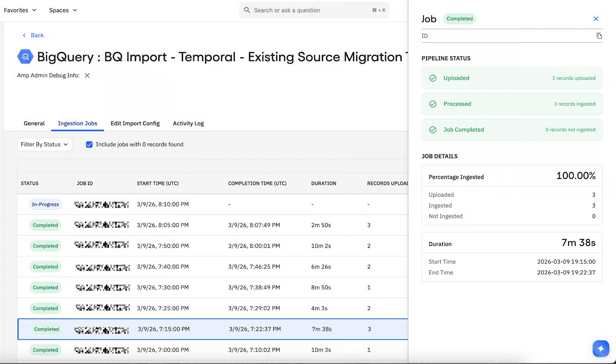Click the search magnifier icon

(x=247, y=10)
